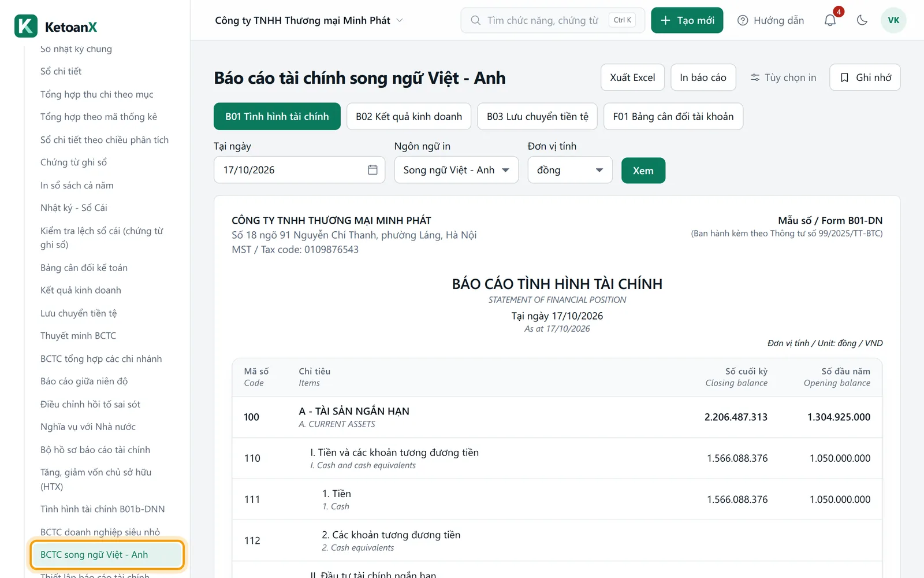Click the Tạo mới button

[x=687, y=20]
